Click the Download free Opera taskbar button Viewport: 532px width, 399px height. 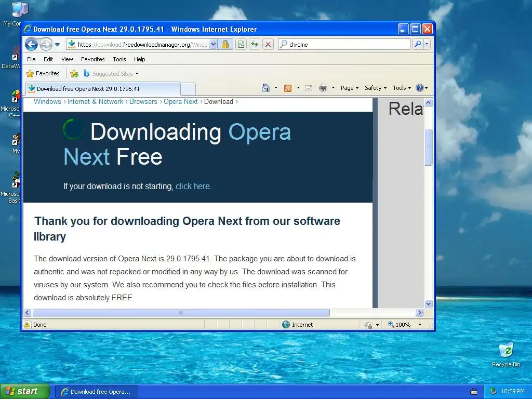96,392
